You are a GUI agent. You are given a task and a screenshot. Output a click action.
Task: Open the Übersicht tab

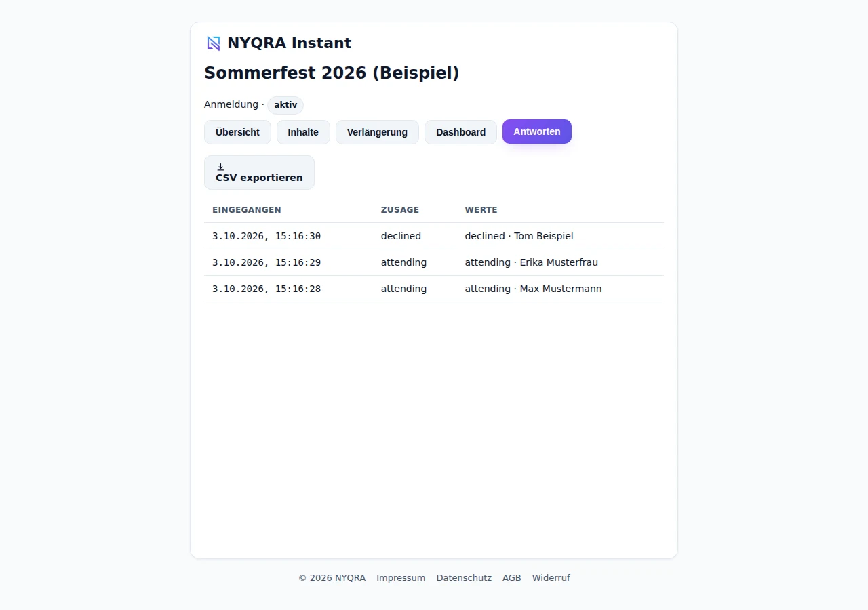[x=237, y=132]
